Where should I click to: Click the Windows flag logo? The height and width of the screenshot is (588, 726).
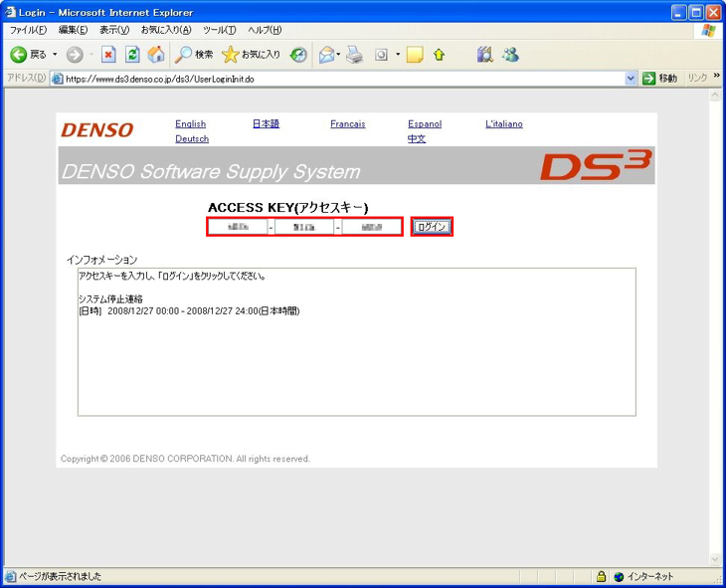click(708, 31)
